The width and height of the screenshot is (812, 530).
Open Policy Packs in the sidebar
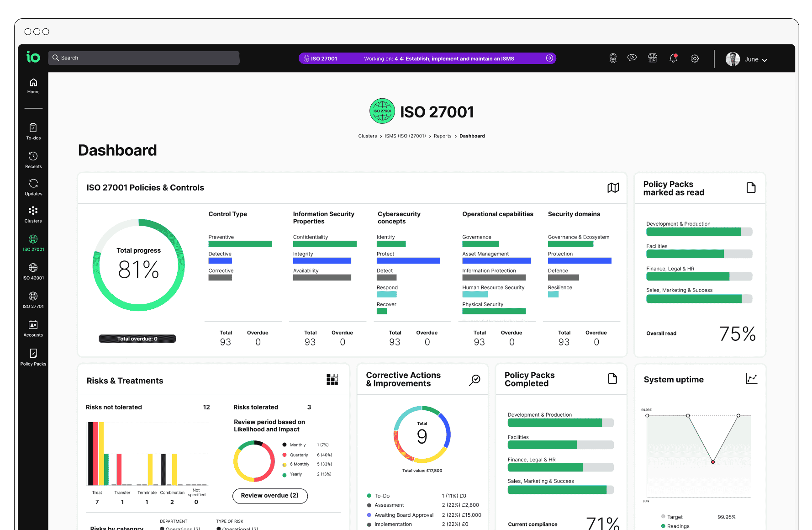(x=33, y=357)
